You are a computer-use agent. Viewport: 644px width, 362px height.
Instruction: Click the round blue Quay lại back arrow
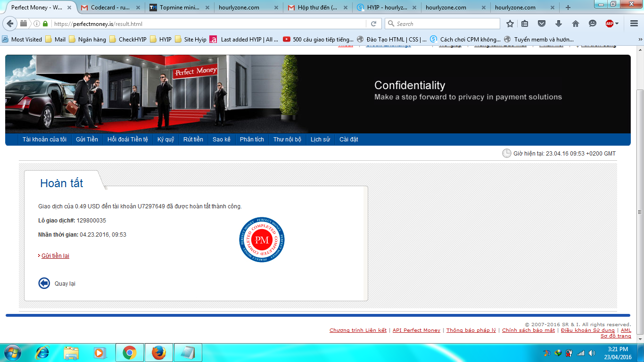tap(44, 283)
